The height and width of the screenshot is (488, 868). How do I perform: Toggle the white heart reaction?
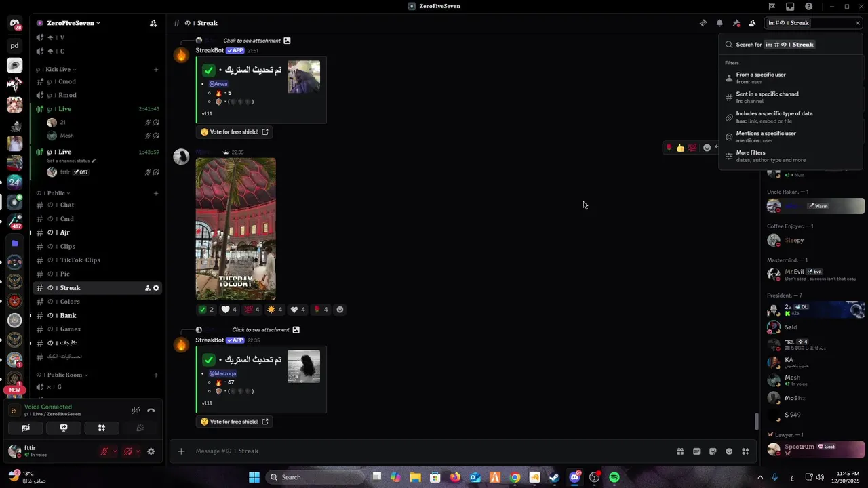coord(229,310)
